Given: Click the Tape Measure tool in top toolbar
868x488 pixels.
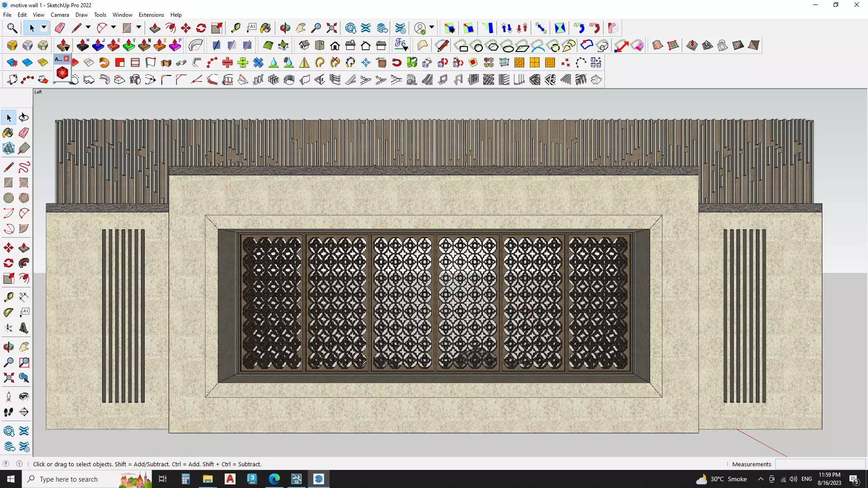Looking at the screenshot, I should pos(236,28).
